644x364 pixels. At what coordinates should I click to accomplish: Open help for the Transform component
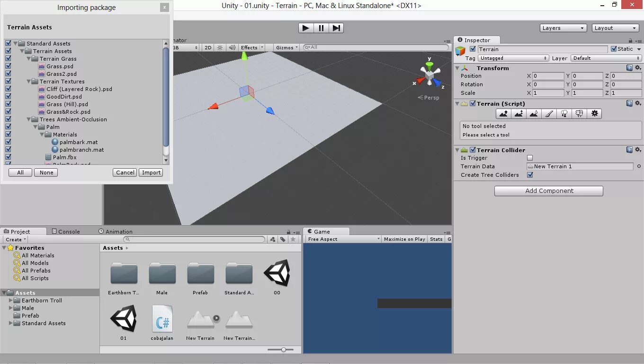(x=629, y=68)
